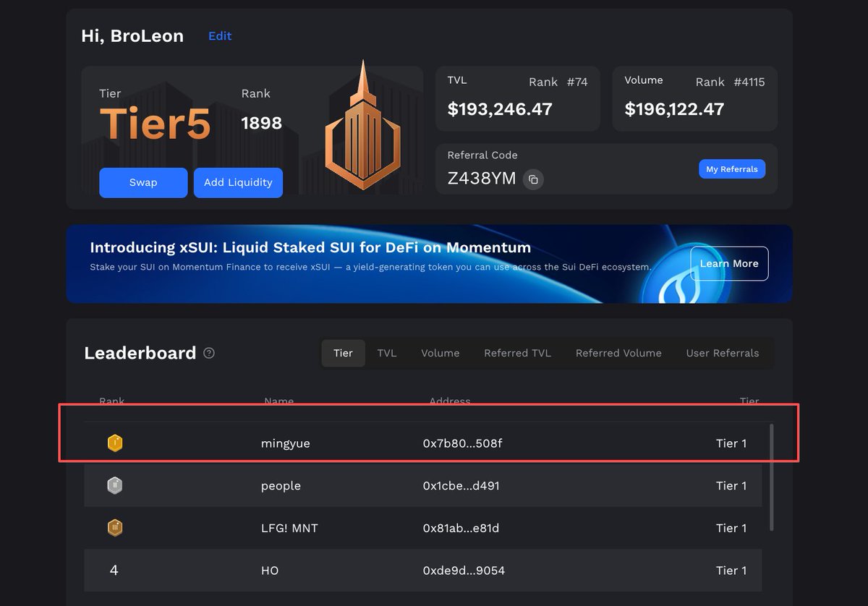The height and width of the screenshot is (606, 868).
Task: Click address 0x1cbe...d491
Action: [461, 486]
